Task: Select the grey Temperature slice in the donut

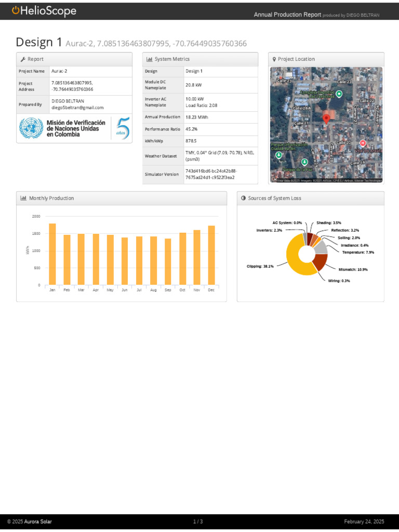Action: click(321, 247)
